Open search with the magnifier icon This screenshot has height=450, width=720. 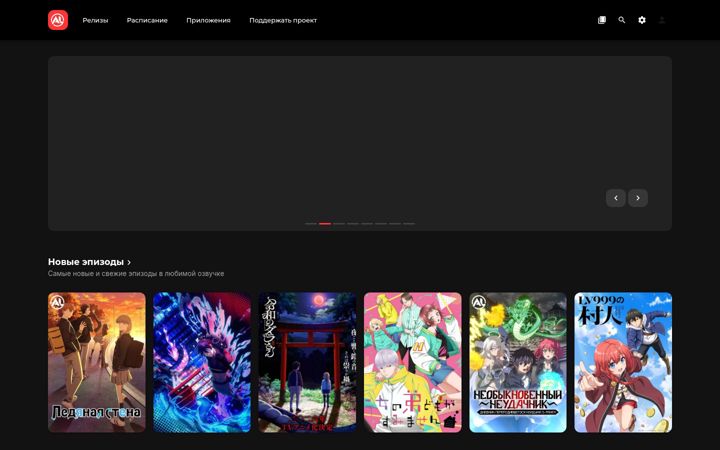(622, 20)
